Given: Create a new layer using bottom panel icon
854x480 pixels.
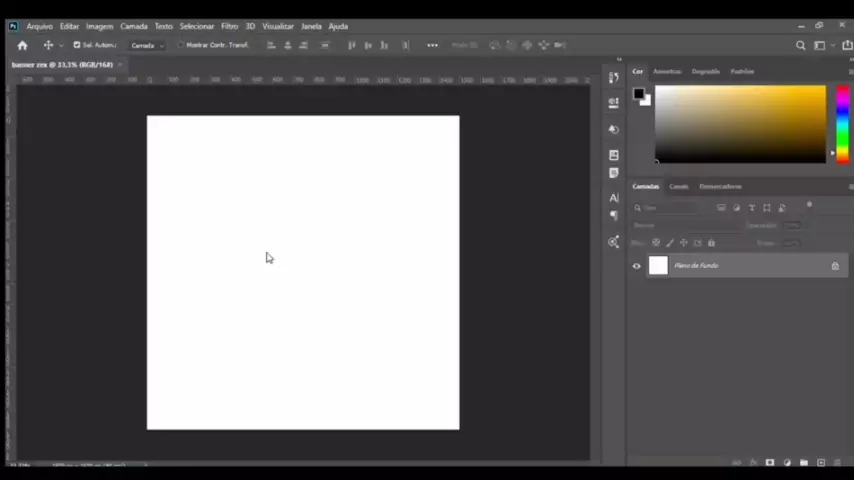Looking at the screenshot, I should pos(821,463).
